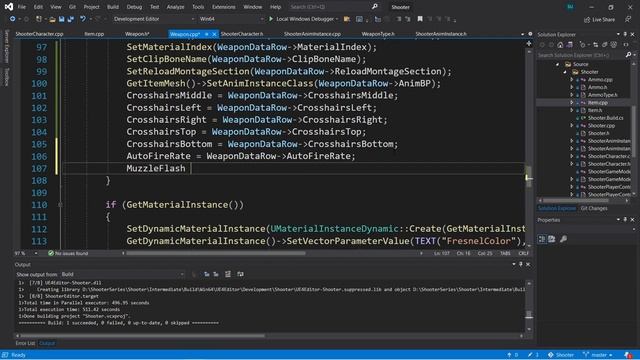Screen dimensions: 640x360
Task: Toggle word wrap in the Output panel
Action: point(240,274)
